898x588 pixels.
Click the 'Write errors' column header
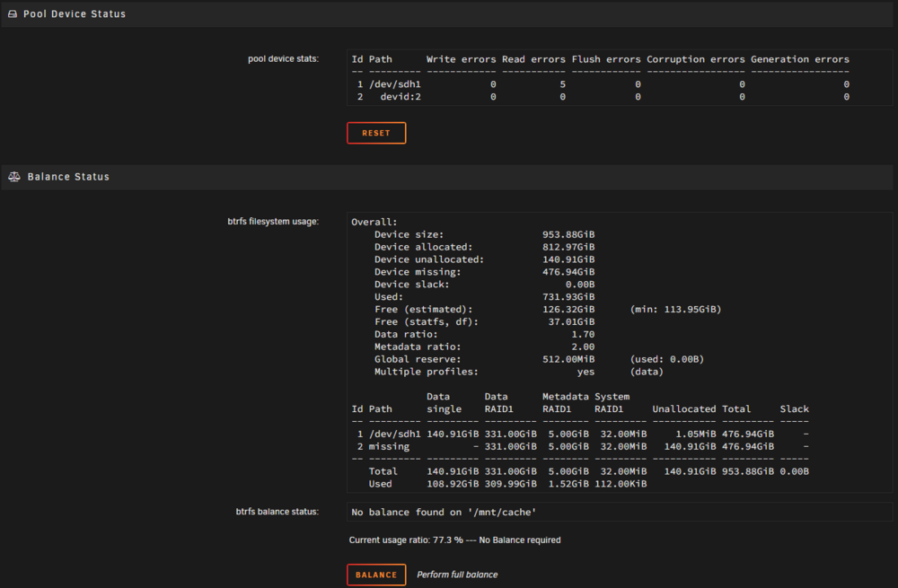(x=461, y=59)
